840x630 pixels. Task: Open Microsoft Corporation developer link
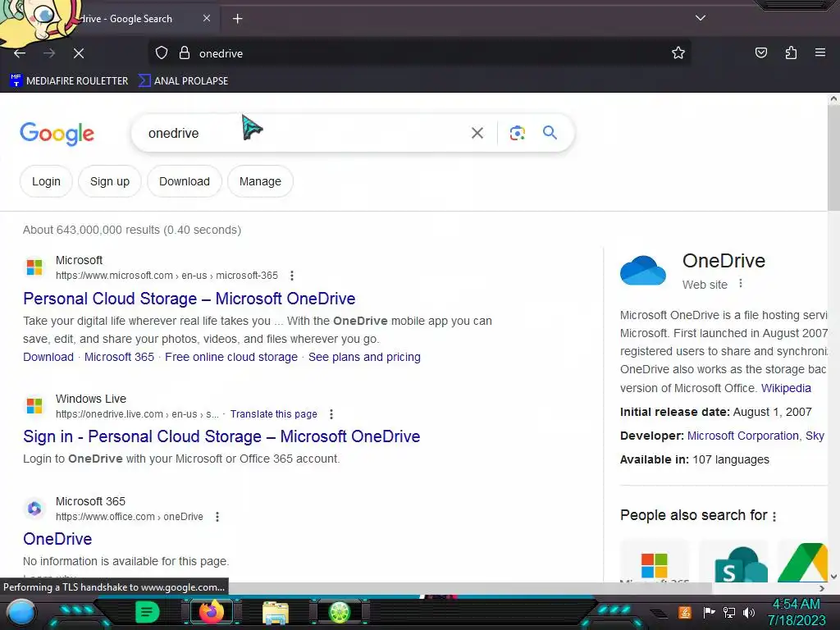[742, 436]
